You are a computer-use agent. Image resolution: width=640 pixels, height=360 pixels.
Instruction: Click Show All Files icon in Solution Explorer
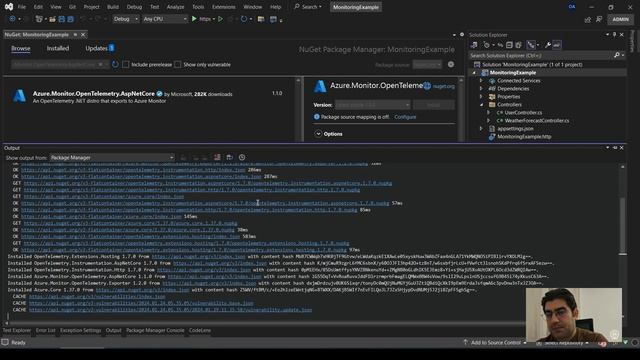pos(518,45)
